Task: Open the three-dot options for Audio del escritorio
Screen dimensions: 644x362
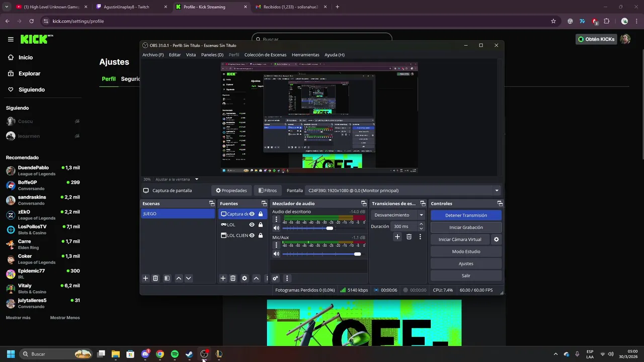Action: pos(276,220)
